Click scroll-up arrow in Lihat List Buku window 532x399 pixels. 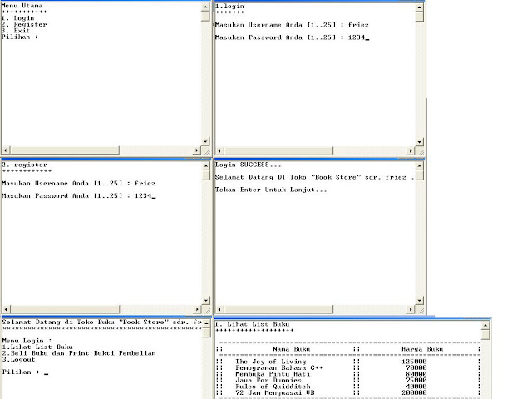coord(485,326)
